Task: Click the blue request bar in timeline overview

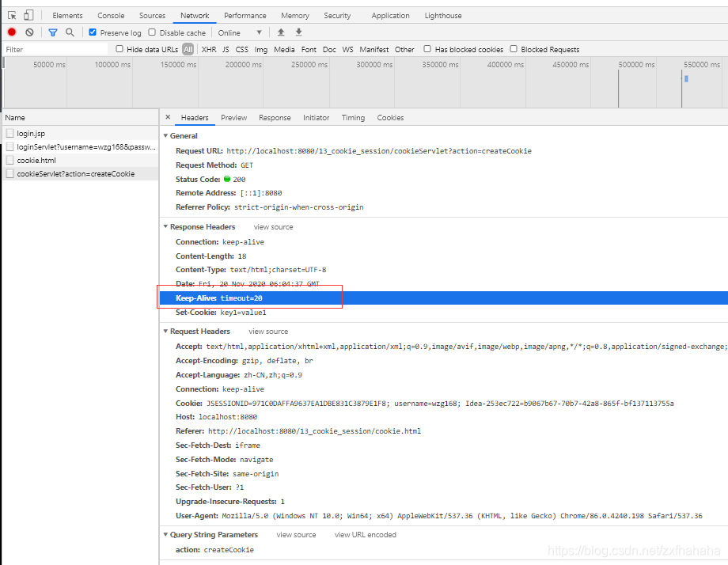Action: pyautogui.click(x=686, y=79)
